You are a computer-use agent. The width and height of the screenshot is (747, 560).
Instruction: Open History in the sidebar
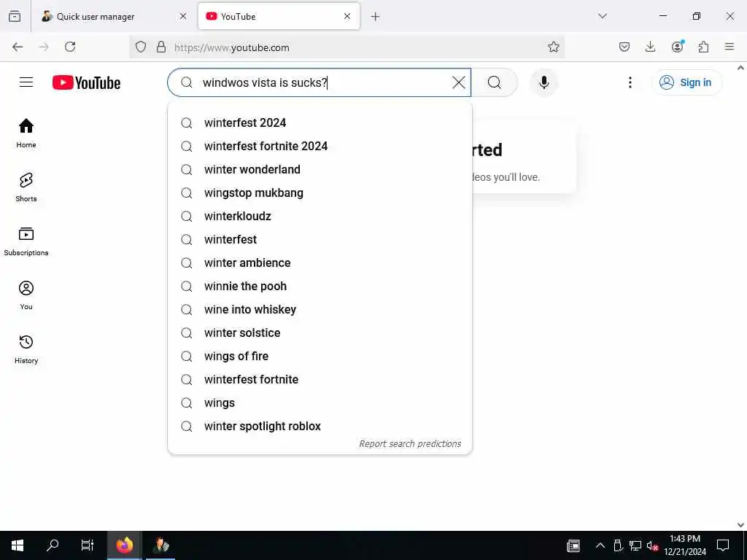coord(26,349)
